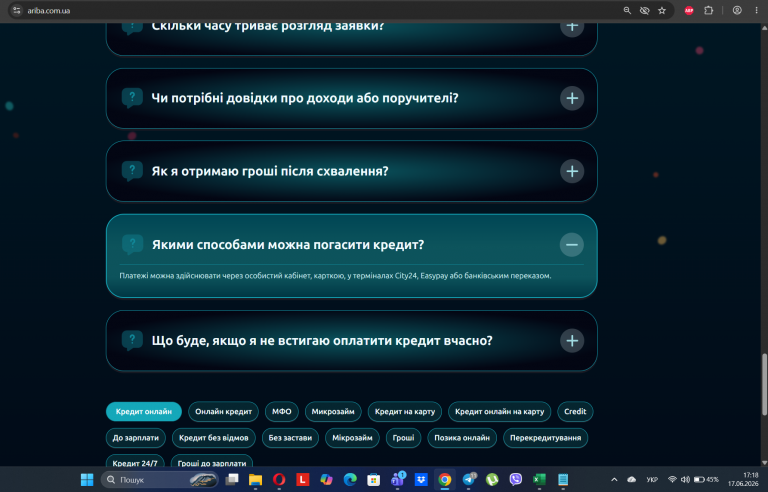768x492 pixels.
Task: Collapse 'Якими способами можна погасити кредит' minus button
Action: click(x=572, y=245)
